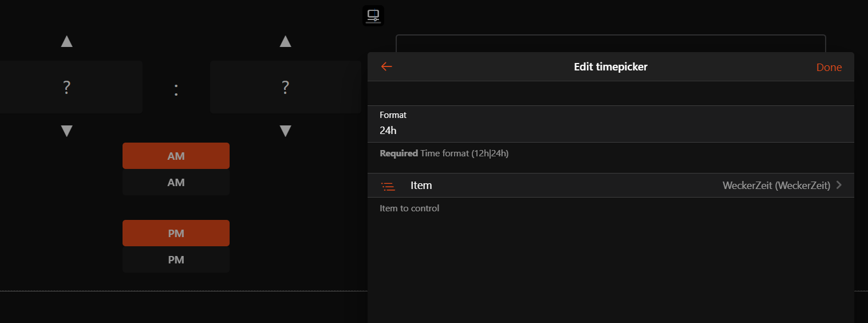
Task: Go back using the orange left arrow
Action: point(386,67)
